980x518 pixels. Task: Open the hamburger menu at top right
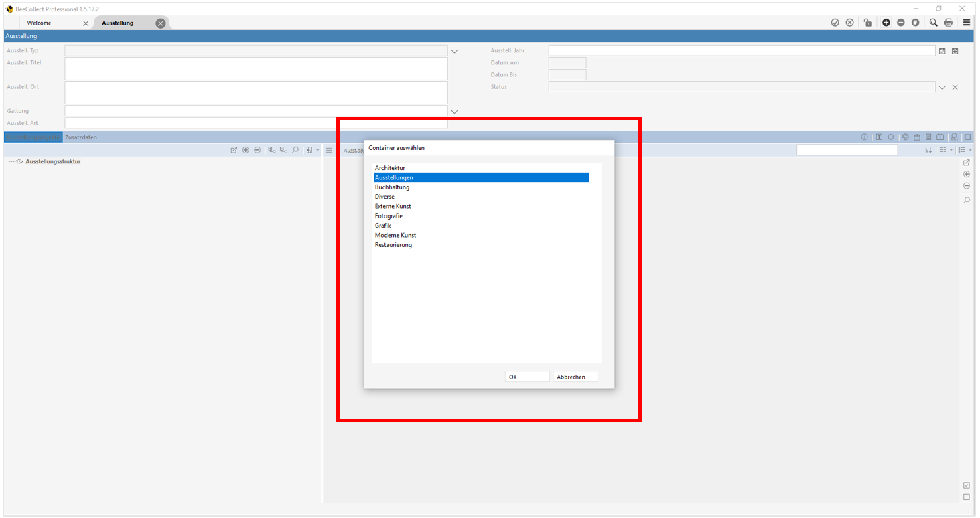coord(967,23)
